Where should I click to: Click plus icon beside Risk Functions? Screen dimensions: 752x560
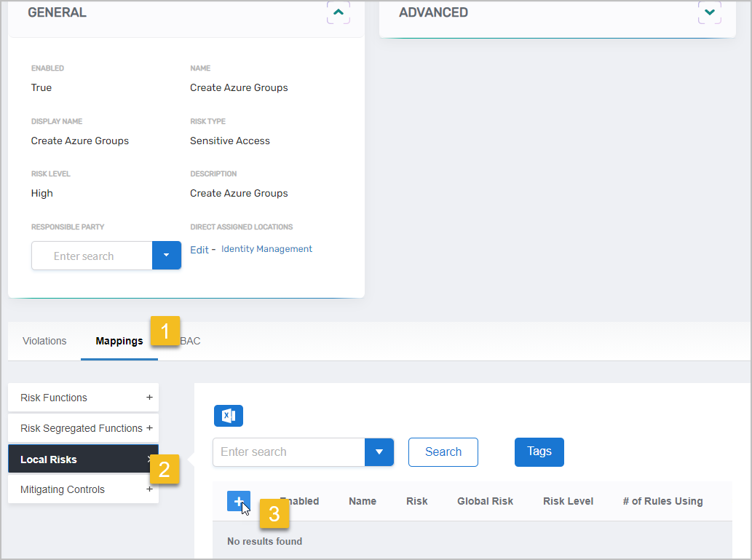[x=149, y=398]
